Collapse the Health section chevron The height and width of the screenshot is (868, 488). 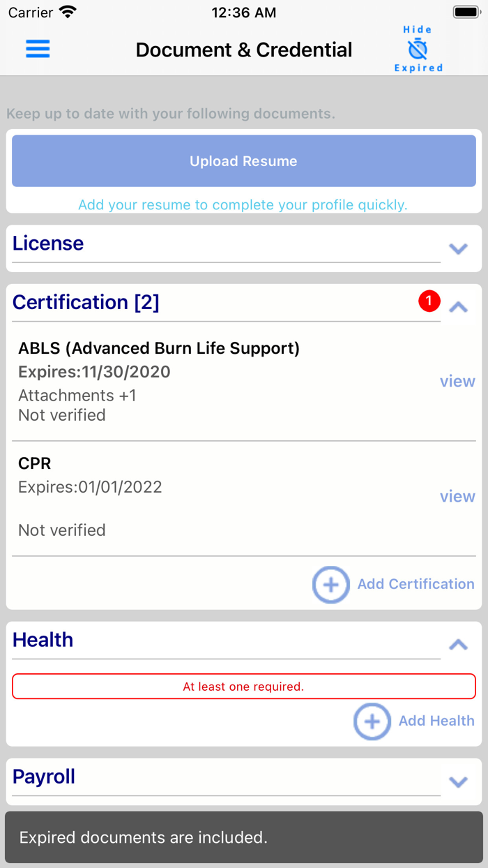tap(458, 645)
